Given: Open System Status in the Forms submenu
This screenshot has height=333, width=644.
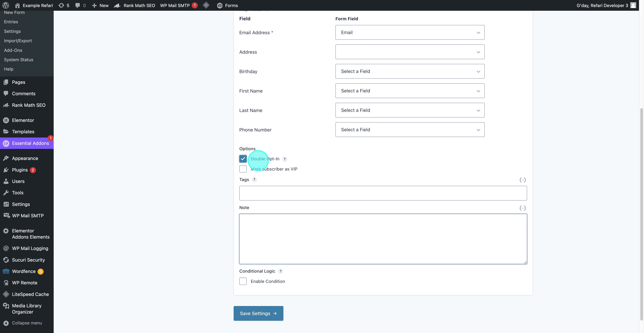Looking at the screenshot, I should click(x=18, y=60).
